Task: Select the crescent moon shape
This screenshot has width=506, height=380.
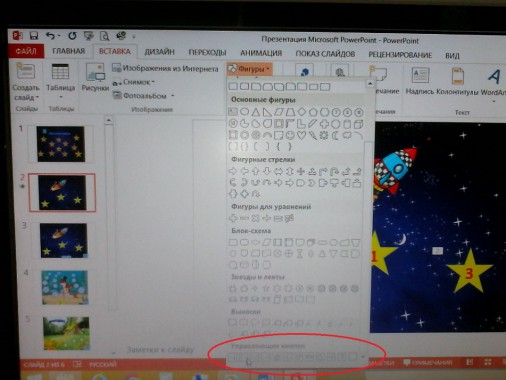Action: click(x=335, y=135)
